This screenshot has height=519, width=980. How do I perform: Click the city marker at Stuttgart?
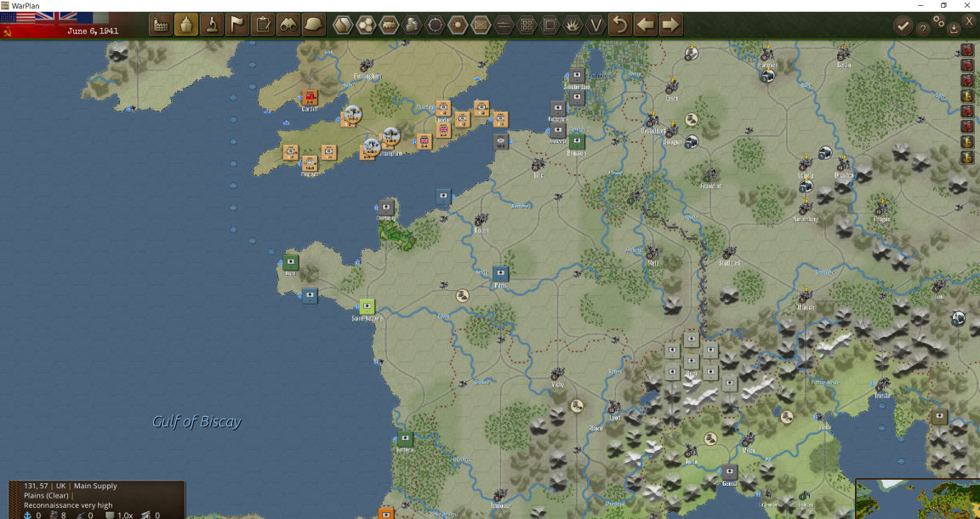point(729,254)
